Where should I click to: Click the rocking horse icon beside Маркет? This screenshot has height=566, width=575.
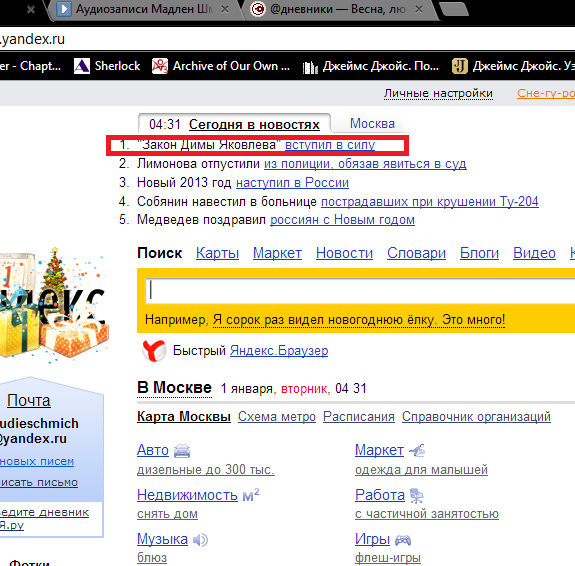[x=417, y=450]
